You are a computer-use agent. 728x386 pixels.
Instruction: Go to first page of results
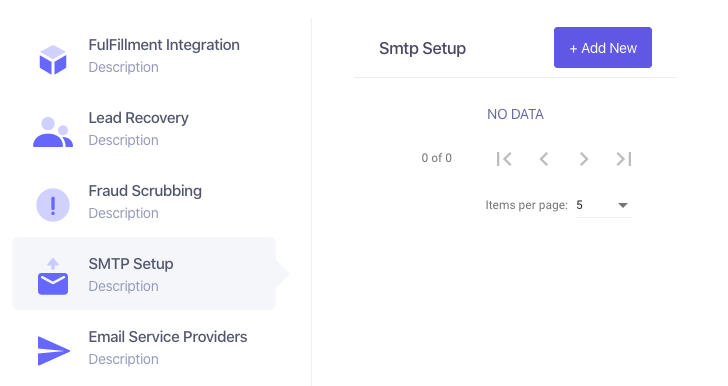(504, 159)
